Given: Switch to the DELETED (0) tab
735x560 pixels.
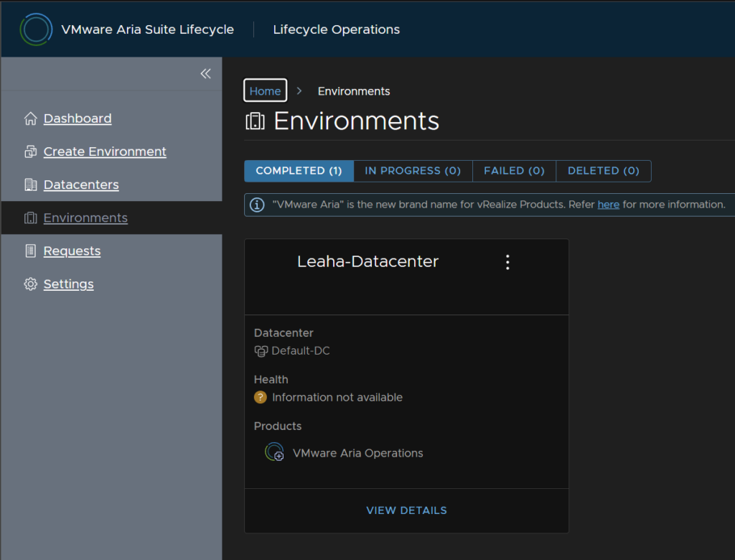Looking at the screenshot, I should click(x=604, y=171).
